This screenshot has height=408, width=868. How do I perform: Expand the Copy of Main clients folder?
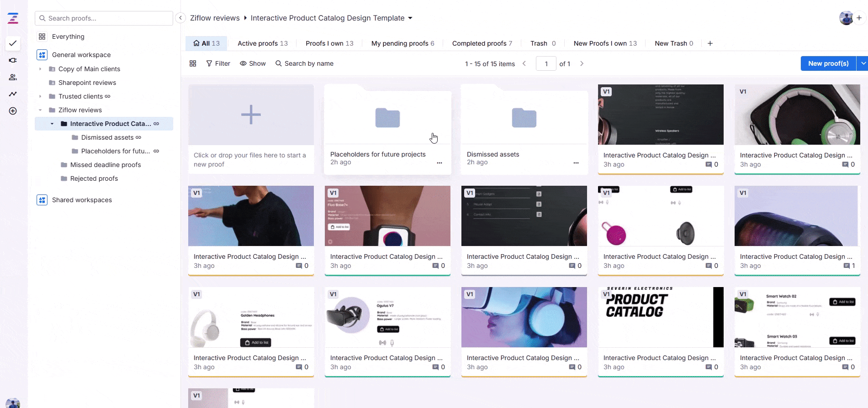(x=40, y=69)
